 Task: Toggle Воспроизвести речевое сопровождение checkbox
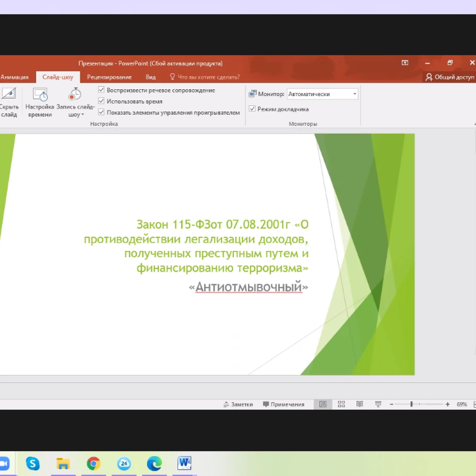click(101, 90)
